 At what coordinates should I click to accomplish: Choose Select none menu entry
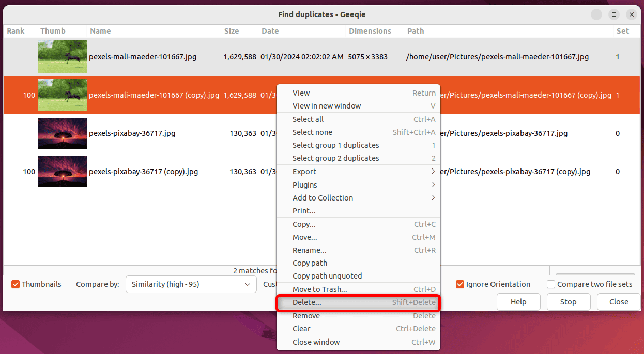358,132
